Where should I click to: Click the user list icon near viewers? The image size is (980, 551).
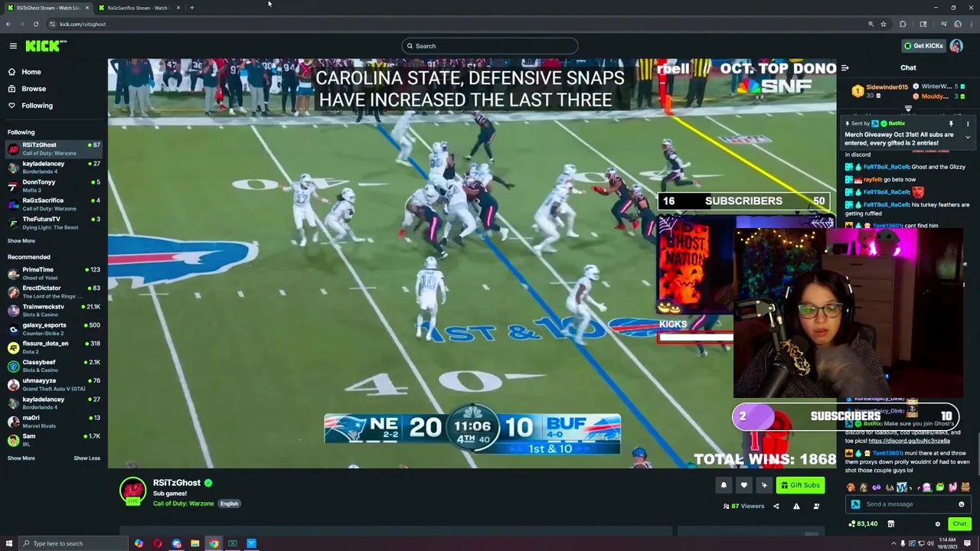point(816,506)
